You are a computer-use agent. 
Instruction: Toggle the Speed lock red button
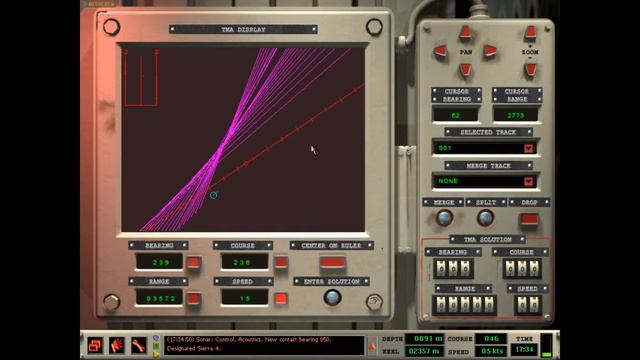pyautogui.click(x=281, y=299)
